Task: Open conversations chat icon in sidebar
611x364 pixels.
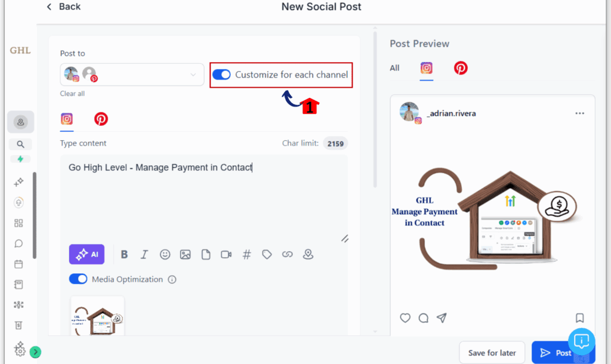Action: 18,243
